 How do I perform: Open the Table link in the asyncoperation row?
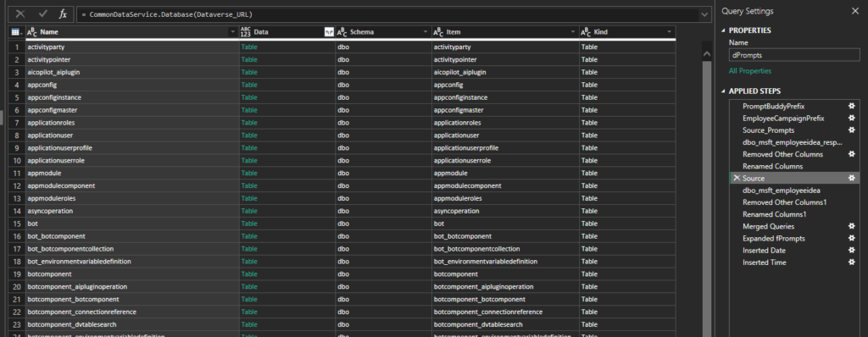[x=249, y=211]
